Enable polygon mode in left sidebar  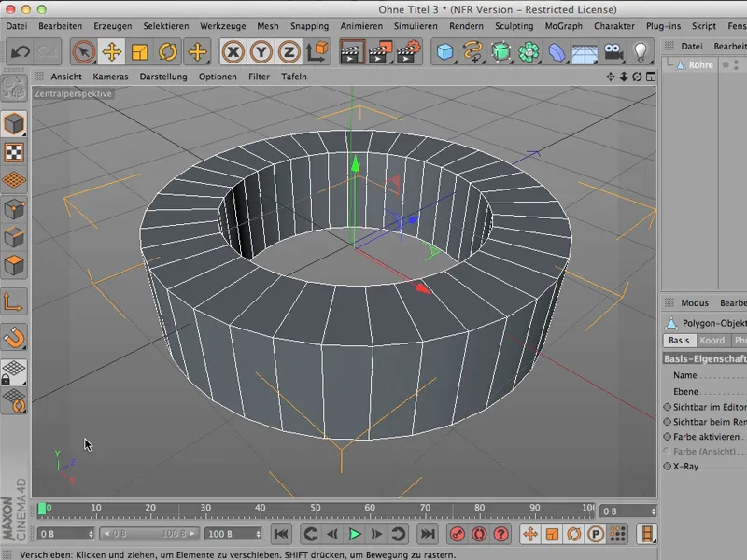click(x=14, y=266)
